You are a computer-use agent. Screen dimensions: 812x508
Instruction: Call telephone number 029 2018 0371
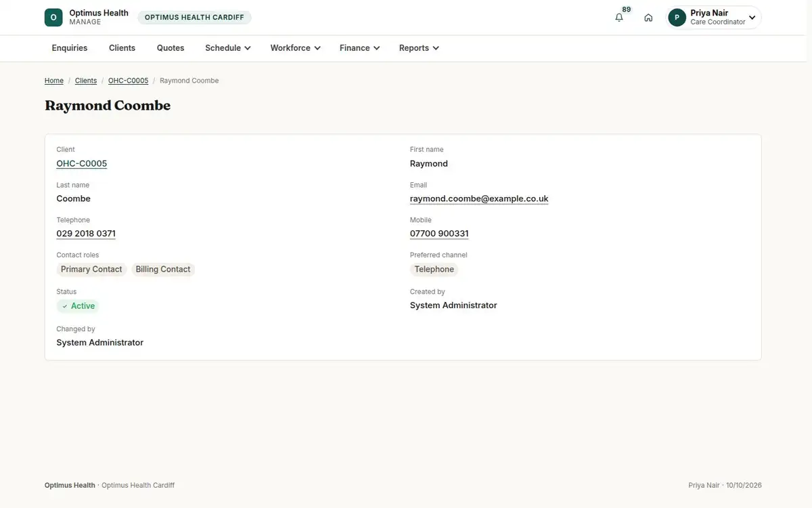pyautogui.click(x=86, y=234)
